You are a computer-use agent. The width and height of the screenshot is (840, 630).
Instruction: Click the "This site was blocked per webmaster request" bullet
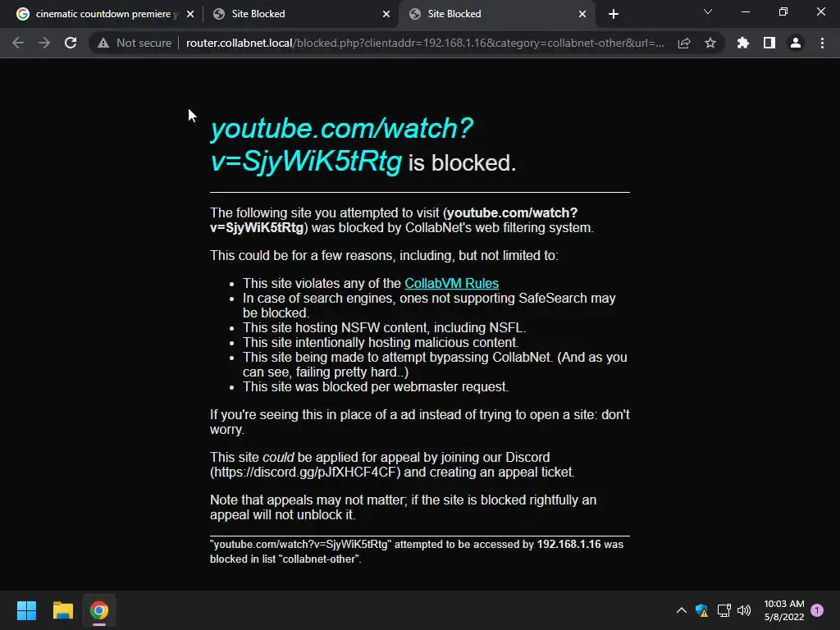point(376,387)
